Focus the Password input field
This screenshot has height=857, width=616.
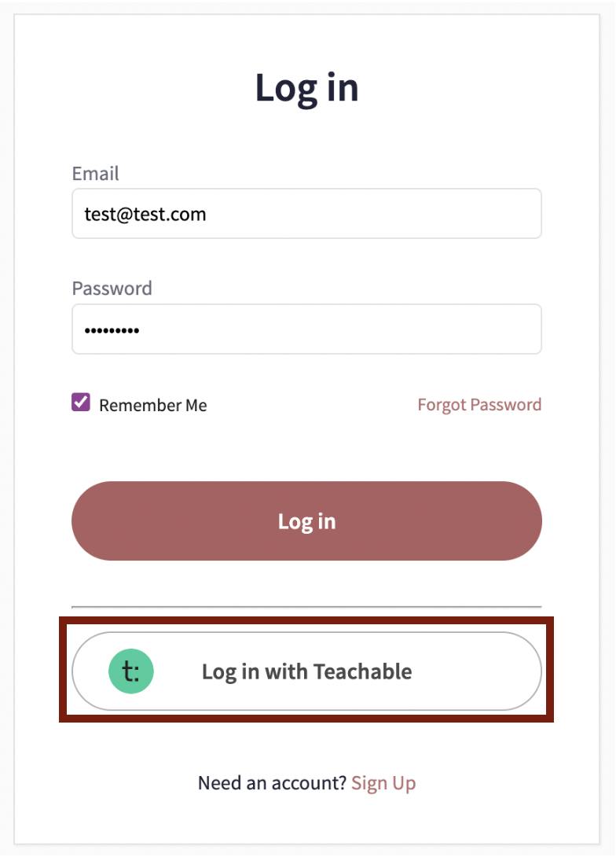click(x=306, y=329)
